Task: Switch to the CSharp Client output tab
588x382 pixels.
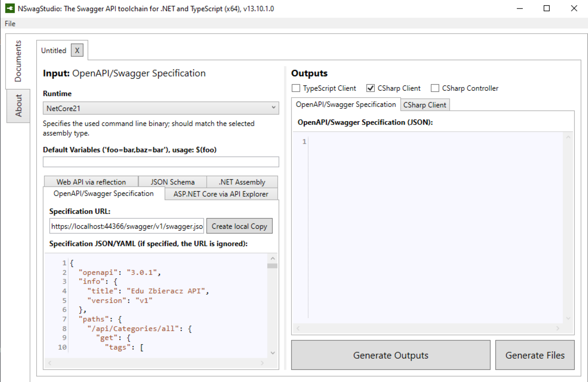Action: [x=425, y=105]
